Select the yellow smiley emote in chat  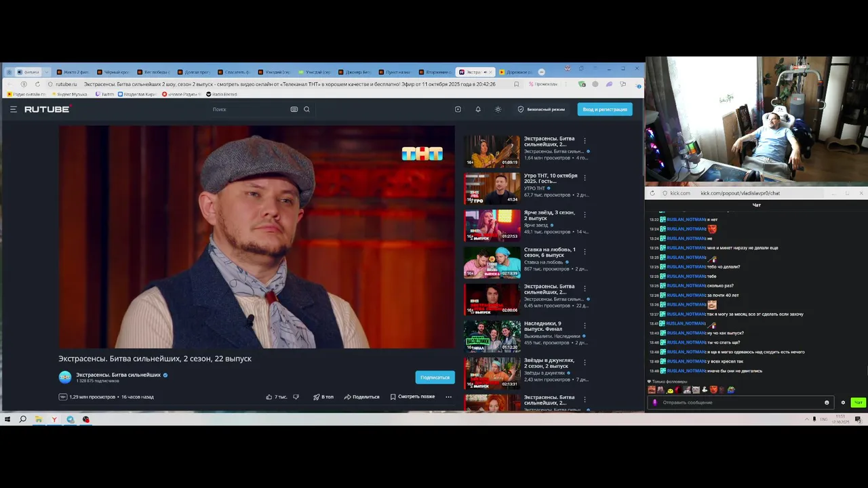(669, 390)
